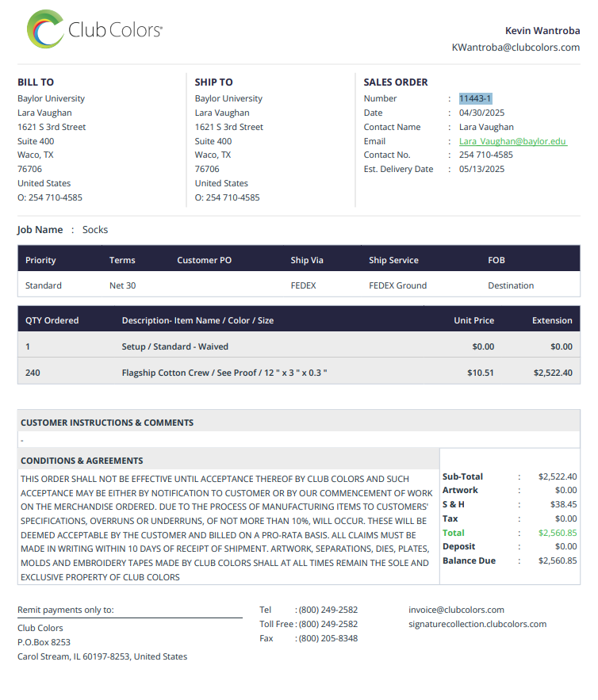Click the Toll Free number (800) 249-2582
The image size is (598, 700).
pyautogui.click(x=328, y=624)
